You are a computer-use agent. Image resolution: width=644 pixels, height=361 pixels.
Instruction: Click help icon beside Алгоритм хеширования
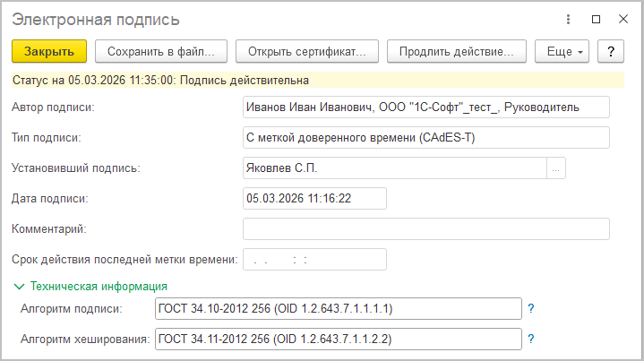pyautogui.click(x=530, y=340)
